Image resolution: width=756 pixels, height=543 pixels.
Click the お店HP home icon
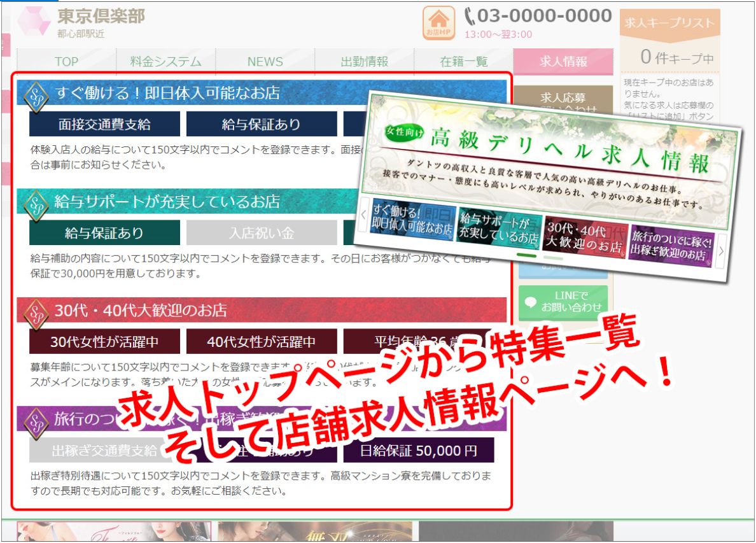click(x=438, y=23)
